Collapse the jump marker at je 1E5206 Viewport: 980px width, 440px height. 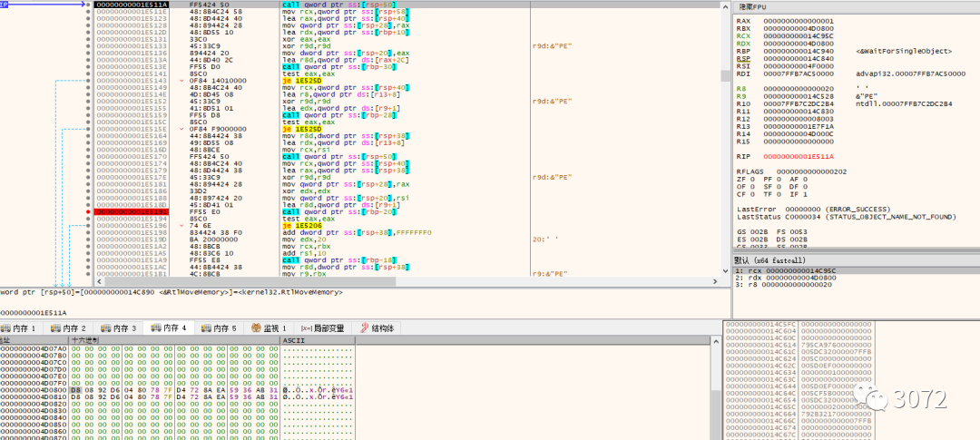pyautogui.click(x=181, y=226)
